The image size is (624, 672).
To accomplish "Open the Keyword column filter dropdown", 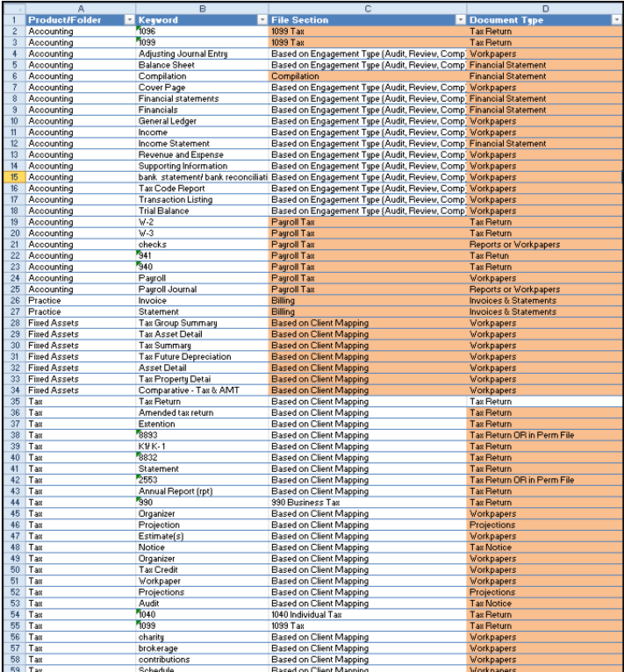I will [x=262, y=19].
